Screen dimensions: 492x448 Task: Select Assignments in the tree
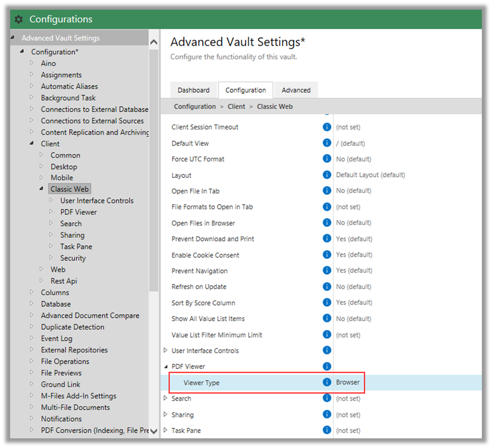(x=61, y=75)
